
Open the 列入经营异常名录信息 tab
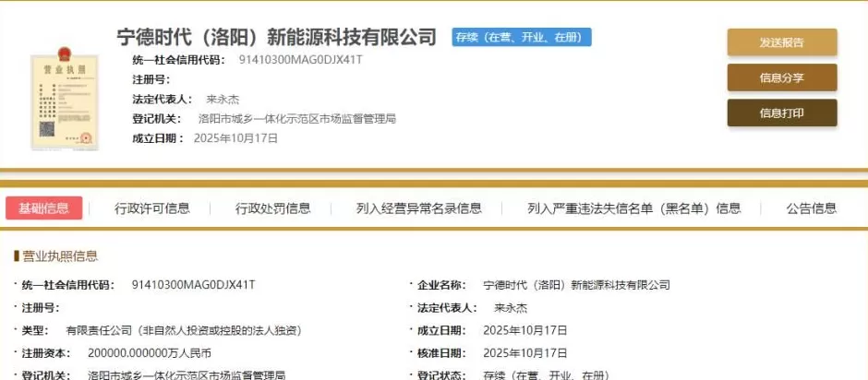coord(419,208)
